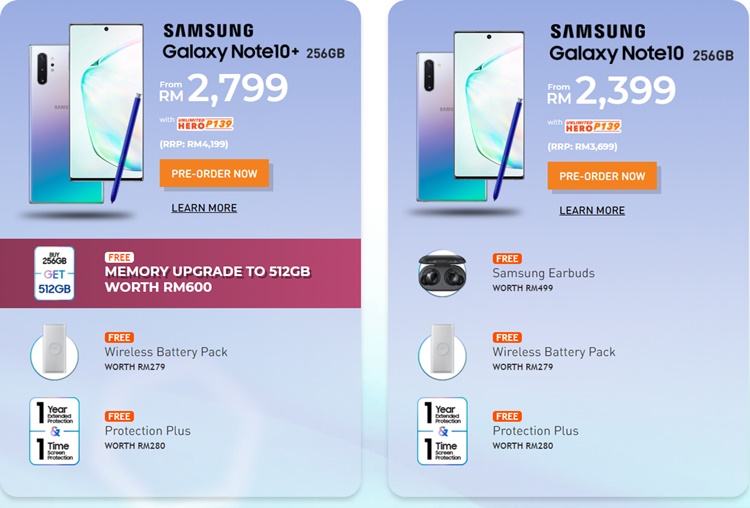Click Wireless Battery Pack icon in Note10+ card
This screenshot has width=750, height=508.
coord(54,352)
